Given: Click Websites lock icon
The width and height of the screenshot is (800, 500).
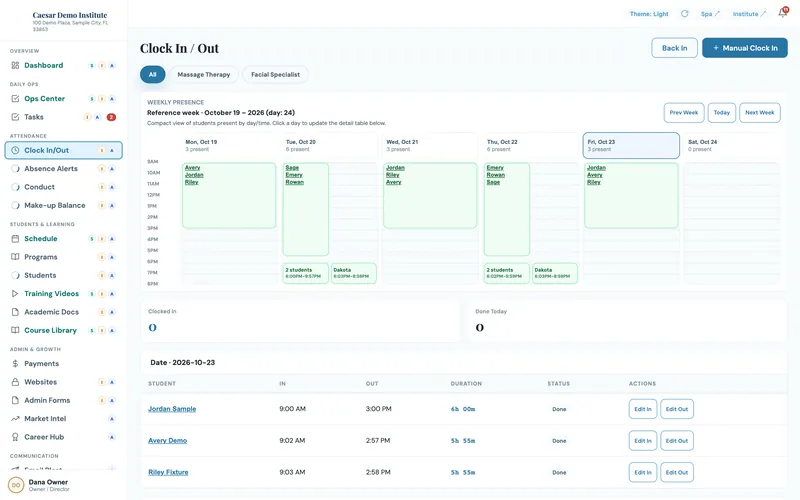Looking at the screenshot, I should [15, 382].
